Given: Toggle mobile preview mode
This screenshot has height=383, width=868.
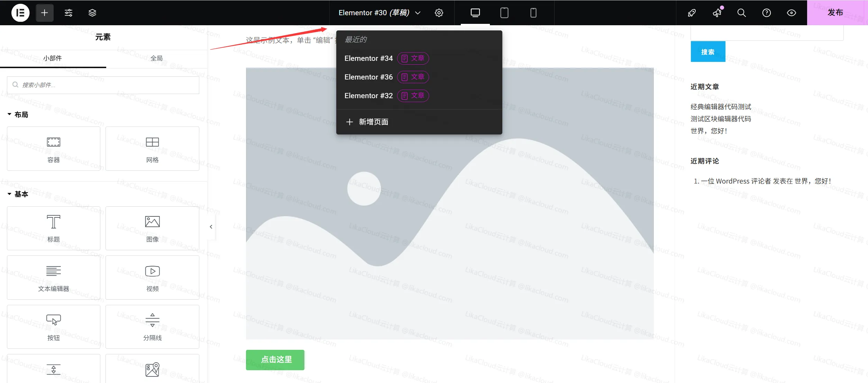Looking at the screenshot, I should 533,12.
